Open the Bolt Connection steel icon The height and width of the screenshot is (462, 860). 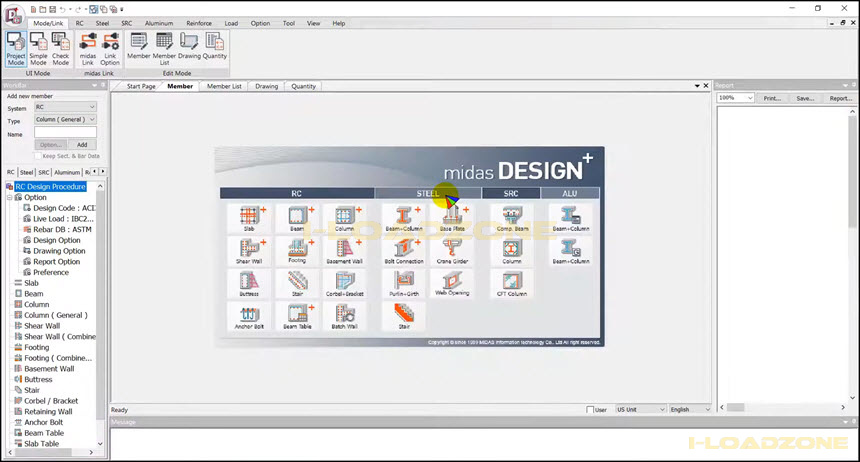[404, 251]
